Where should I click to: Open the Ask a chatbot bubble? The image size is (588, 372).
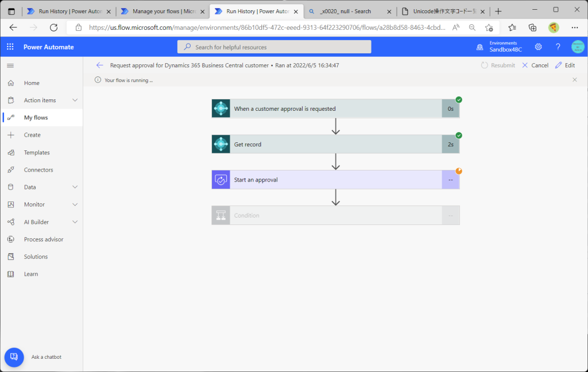pos(14,357)
